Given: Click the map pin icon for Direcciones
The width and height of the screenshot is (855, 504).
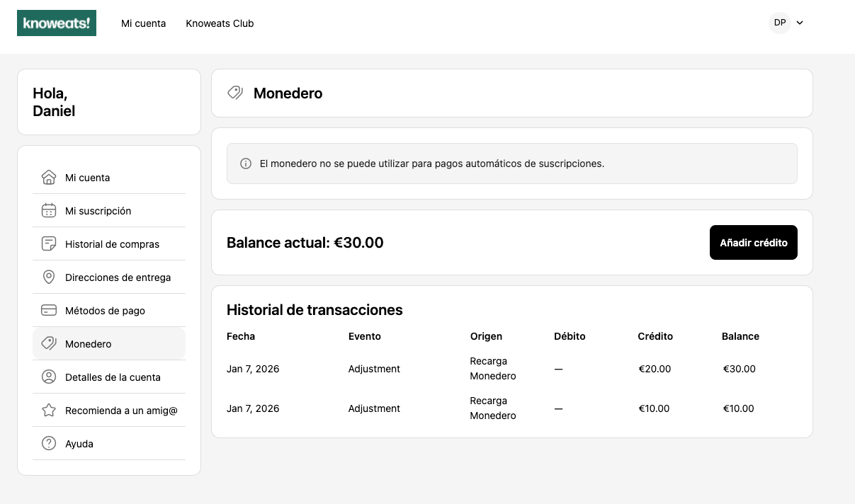Looking at the screenshot, I should click(48, 277).
